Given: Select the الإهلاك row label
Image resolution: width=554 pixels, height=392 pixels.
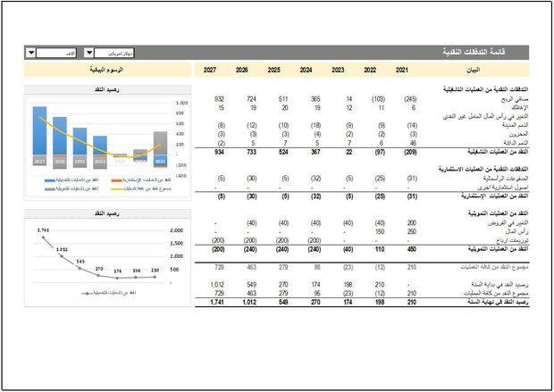Looking at the screenshot, I should point(519,108).
